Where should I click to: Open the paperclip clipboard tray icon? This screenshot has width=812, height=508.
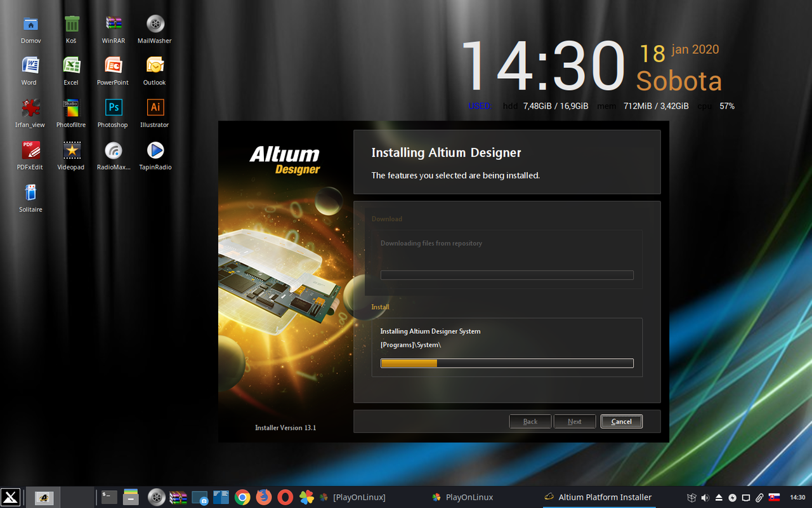[x=759, y=497]
